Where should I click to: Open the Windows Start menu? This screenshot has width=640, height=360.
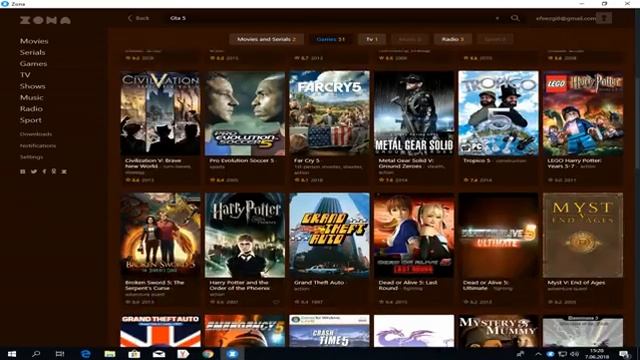coord(11,354)
